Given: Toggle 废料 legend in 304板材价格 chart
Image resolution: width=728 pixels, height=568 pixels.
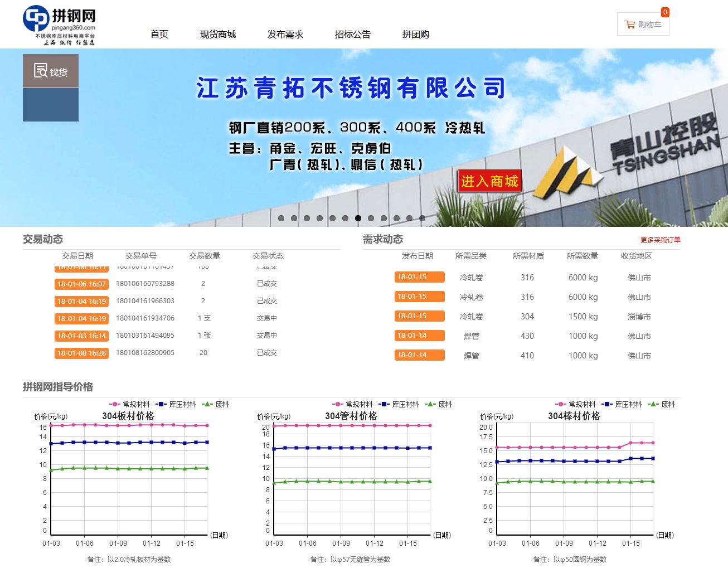Looking at the screenshot, I should 216,404.
